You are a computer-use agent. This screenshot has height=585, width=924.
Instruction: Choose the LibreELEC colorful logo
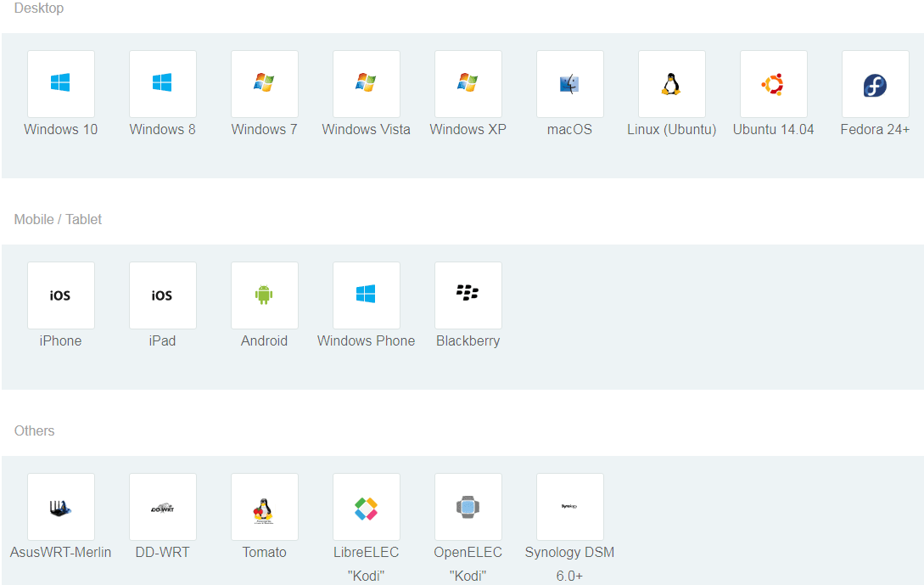(x=367, y=507)
